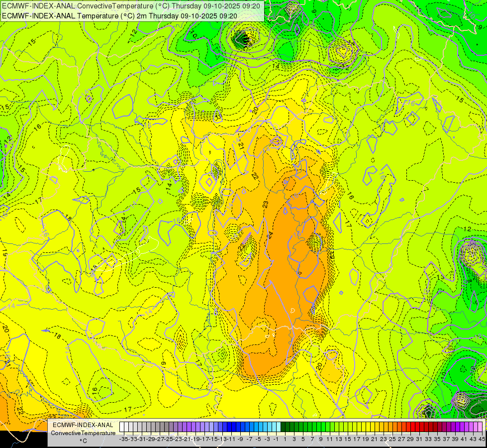Select the legend swatch above value -11
Viewport: 487px width, 448px height.
(x=229, y=427)
